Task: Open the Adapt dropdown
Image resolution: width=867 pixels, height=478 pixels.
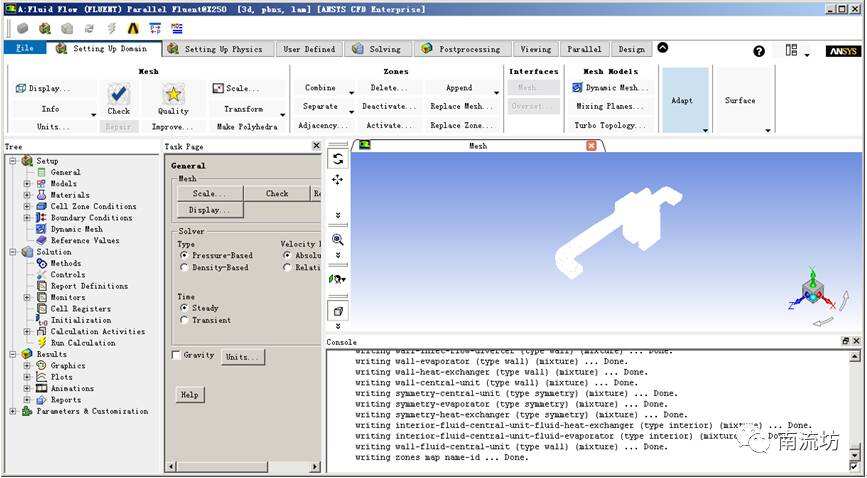Action: click(685, 101)
